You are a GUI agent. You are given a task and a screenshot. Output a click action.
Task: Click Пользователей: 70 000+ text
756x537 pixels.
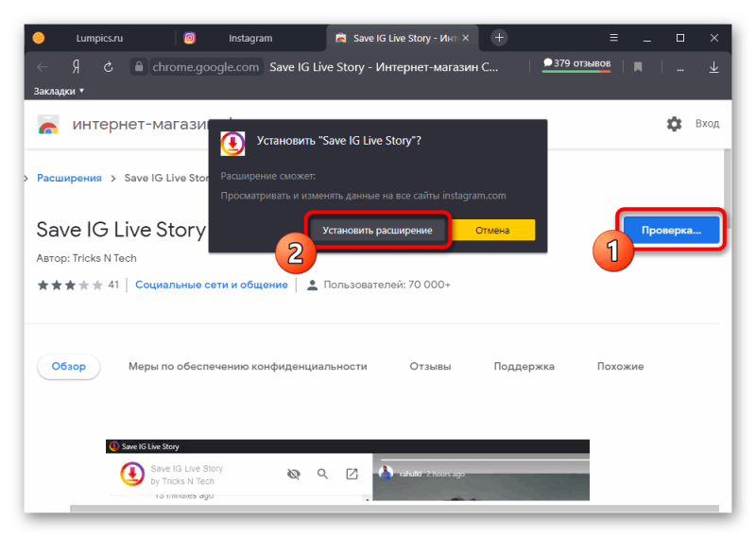point(387,286)
